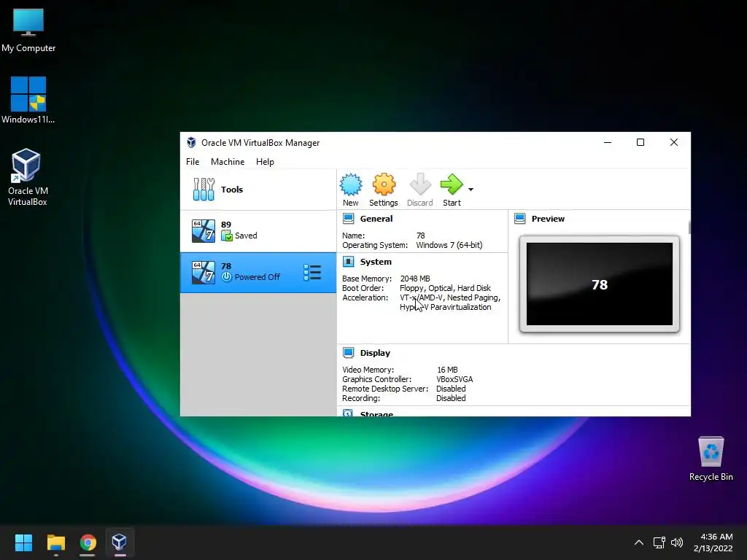747x560 pixels.
Task: Click the System section chip icon
Action: tap(348, 262)
